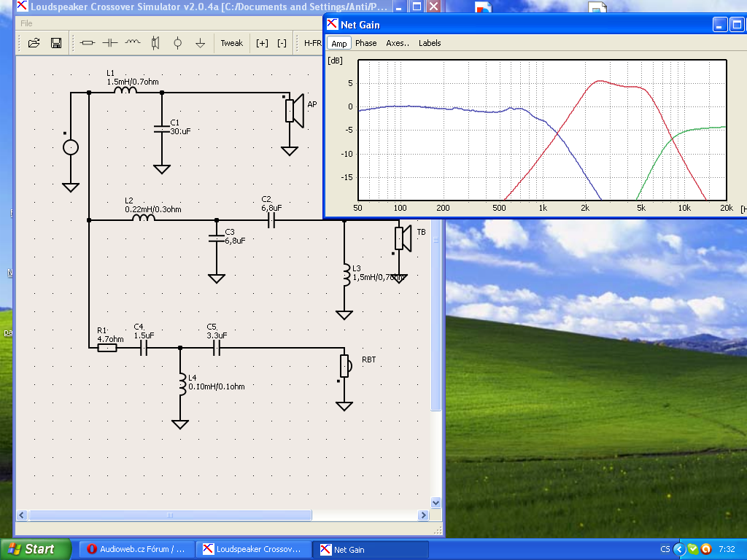Click the H-FR toolbar button
Image resolution: width=747 pixels, height=560 pixels.
(x=312, y=43)
